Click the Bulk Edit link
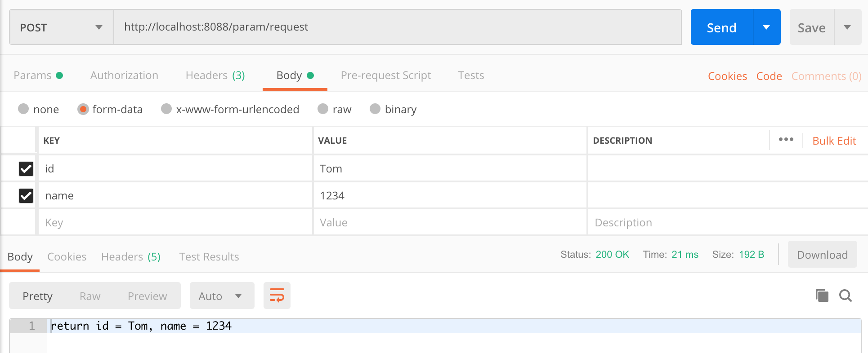The image size is (868, 353). tap(834, 141)
